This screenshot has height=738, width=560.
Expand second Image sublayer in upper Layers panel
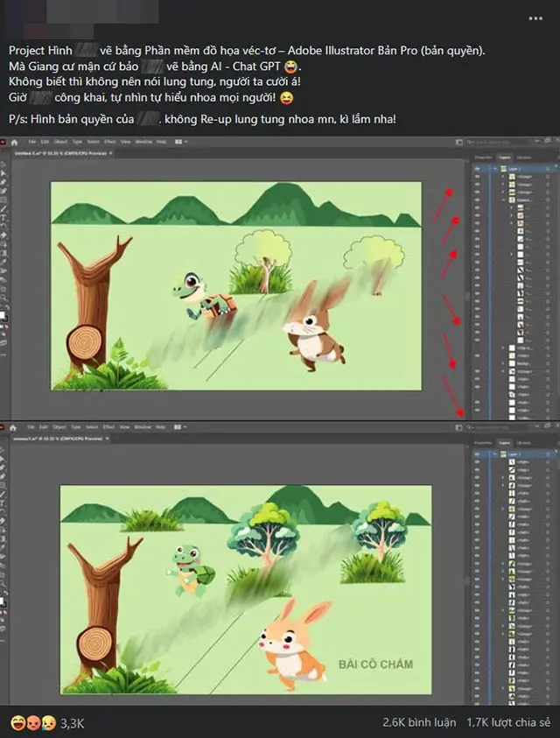point(503,184)
